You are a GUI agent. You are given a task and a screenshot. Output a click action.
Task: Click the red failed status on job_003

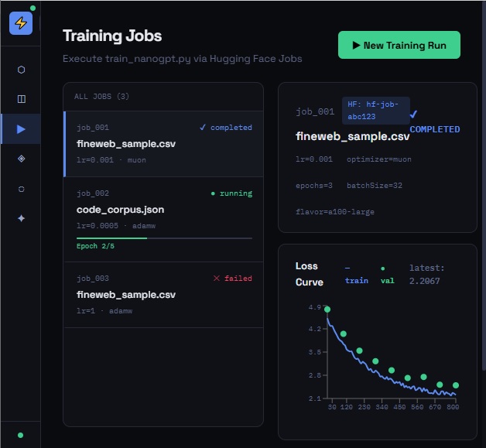pyautogui.click(x=232, y=279)
